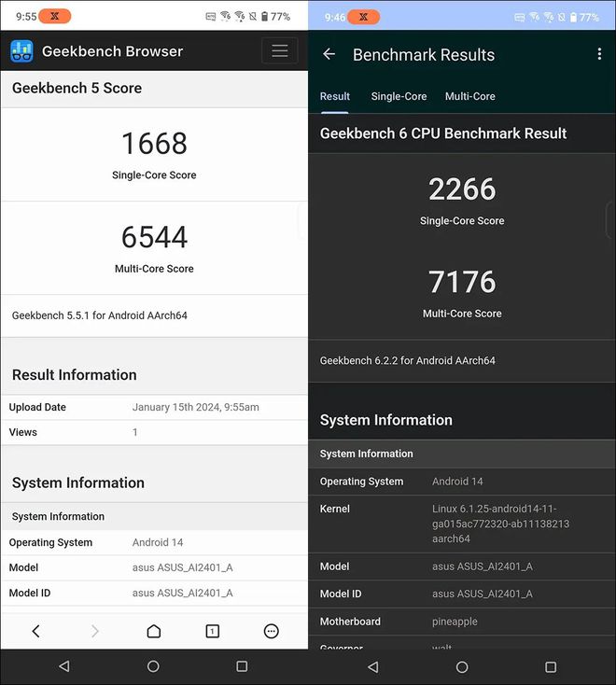This screenshot has width=616, height=685.
Task: Tap Model value 'asus ASUS_AI2401_A' in left window
Action: tap(183, 567)
